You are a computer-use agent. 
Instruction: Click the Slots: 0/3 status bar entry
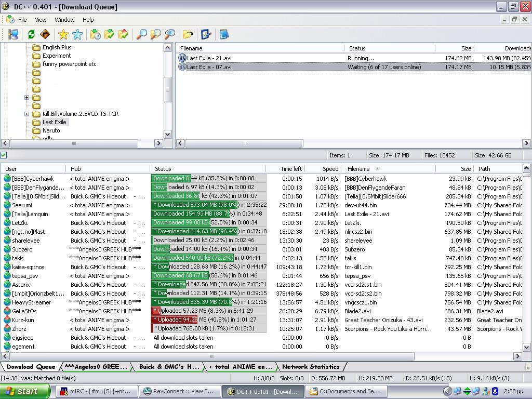[x=291, y=378]
